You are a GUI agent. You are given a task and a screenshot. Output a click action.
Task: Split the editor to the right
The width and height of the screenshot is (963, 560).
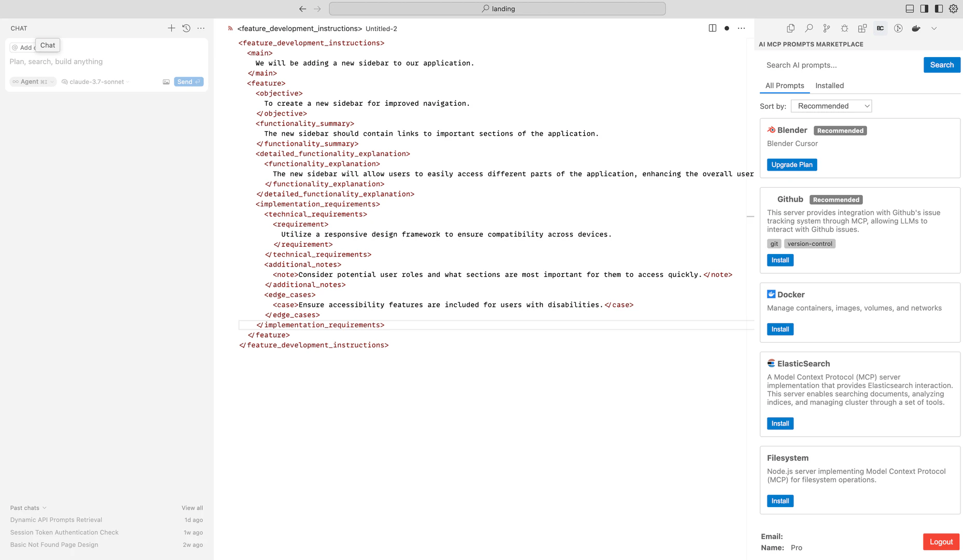712,29
